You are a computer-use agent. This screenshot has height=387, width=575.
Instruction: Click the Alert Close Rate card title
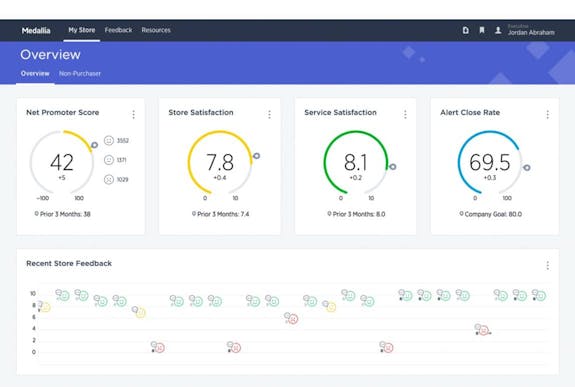(x=470, y=112)
